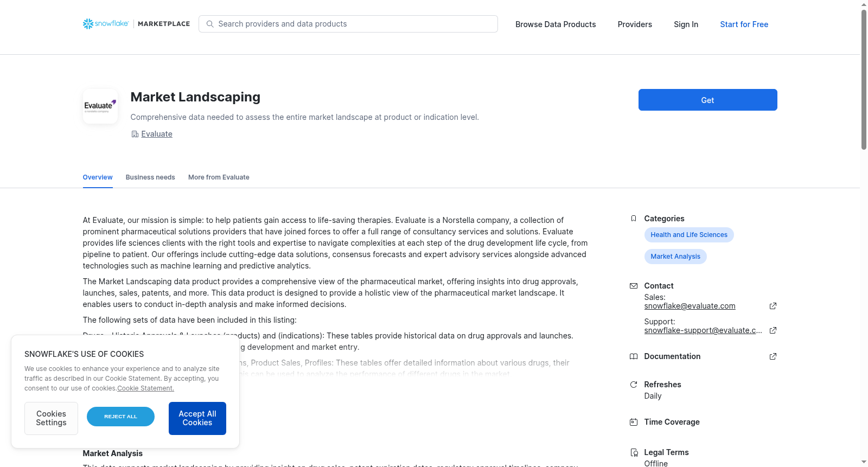This screenshot has width=868, height=467.
Task: Accept All Cookies in the banner
Action: pos(197,418)
